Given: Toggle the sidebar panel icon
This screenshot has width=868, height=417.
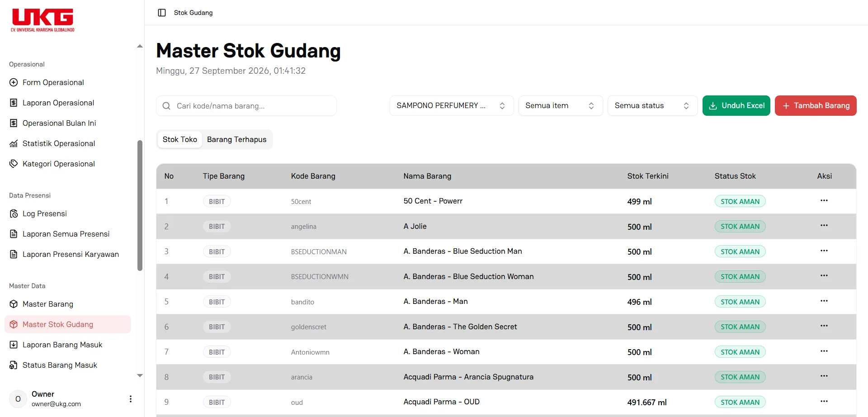Looking at the screenshot, I should [162, 13].
